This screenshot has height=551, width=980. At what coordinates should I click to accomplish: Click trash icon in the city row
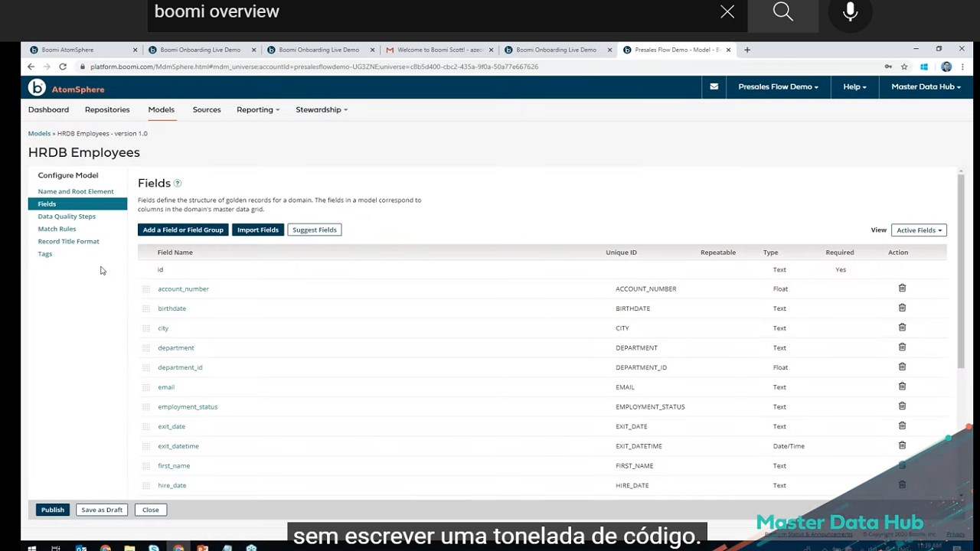[902, 328]
